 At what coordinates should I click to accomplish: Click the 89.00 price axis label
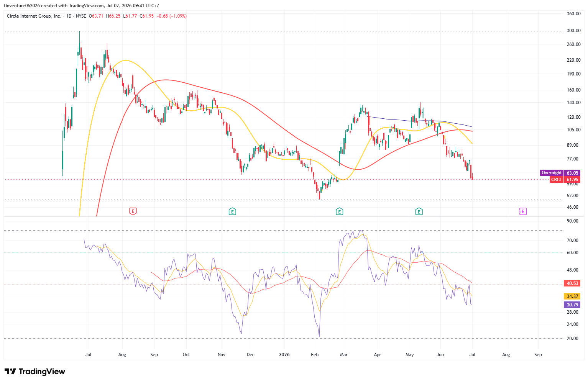pos(573,145)
